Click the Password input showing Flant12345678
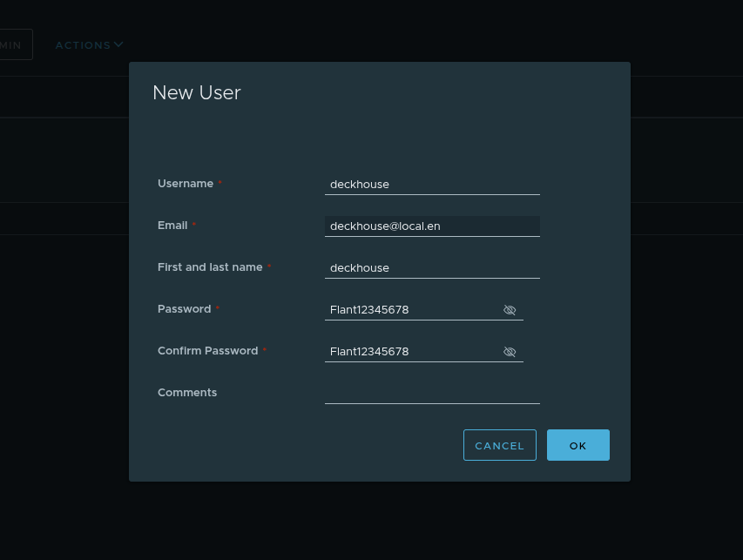The width and height of the screenshot is (743, 560). (409, 309)
